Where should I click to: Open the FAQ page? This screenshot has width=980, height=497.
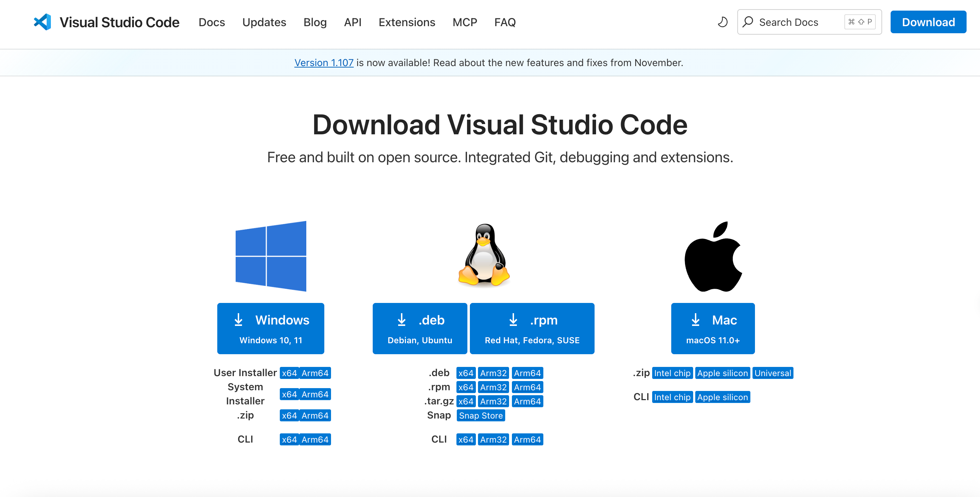coord(505,22)
